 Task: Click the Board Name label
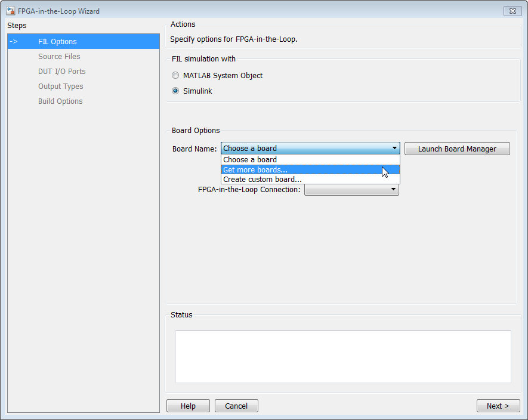pos(194,149)
